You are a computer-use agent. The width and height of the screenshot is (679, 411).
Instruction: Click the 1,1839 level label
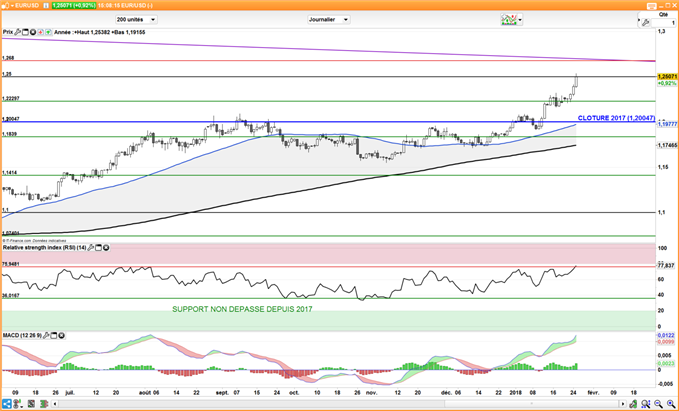pyautogui.click(x=10, y=134)
